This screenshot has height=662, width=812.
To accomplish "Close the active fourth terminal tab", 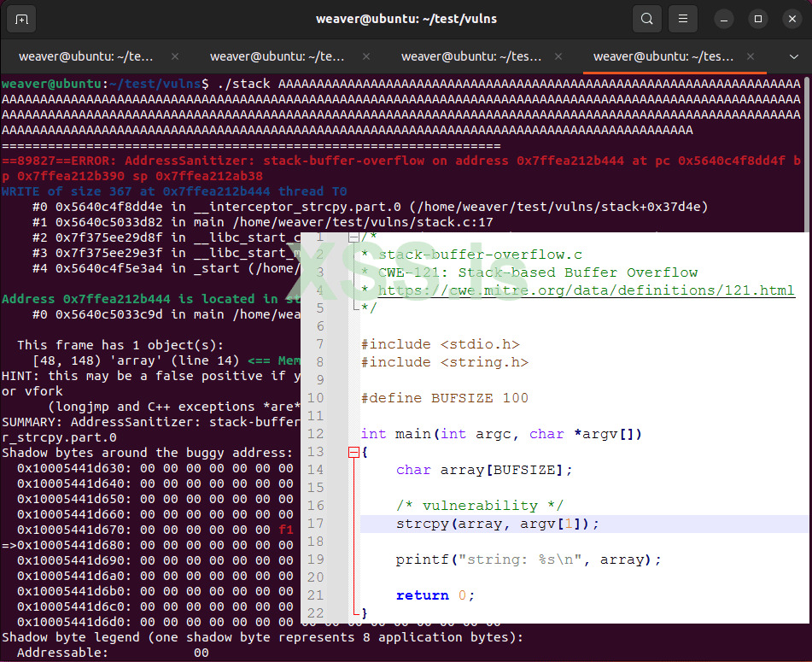I will (x=751, y=57).
